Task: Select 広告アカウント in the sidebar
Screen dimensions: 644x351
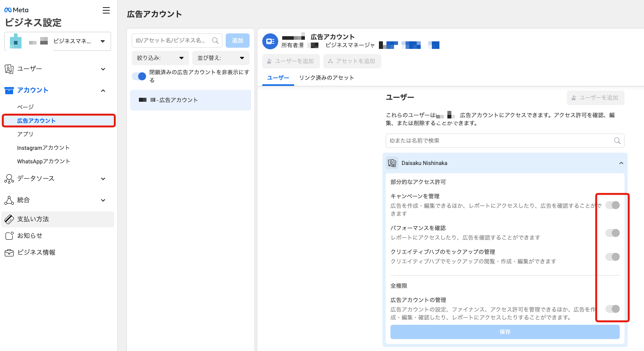Action: coord(59,120)
